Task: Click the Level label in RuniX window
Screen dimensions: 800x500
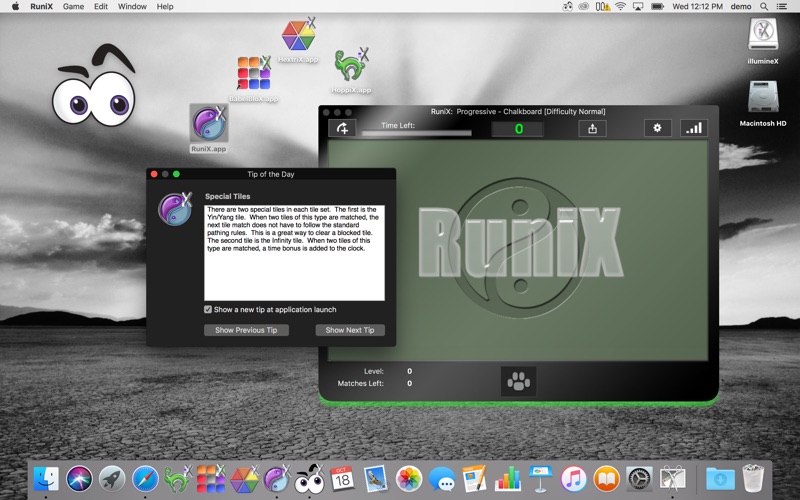Action: pos(374,371)
